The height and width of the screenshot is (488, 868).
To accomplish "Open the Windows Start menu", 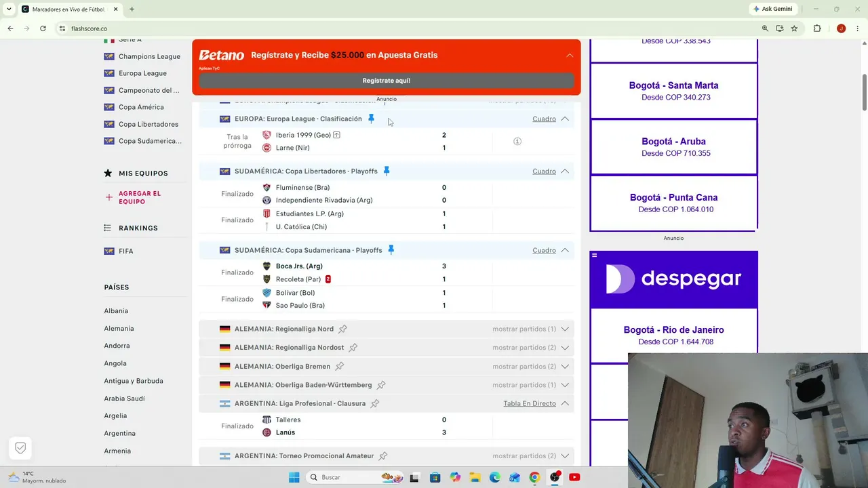I will 294,477.
